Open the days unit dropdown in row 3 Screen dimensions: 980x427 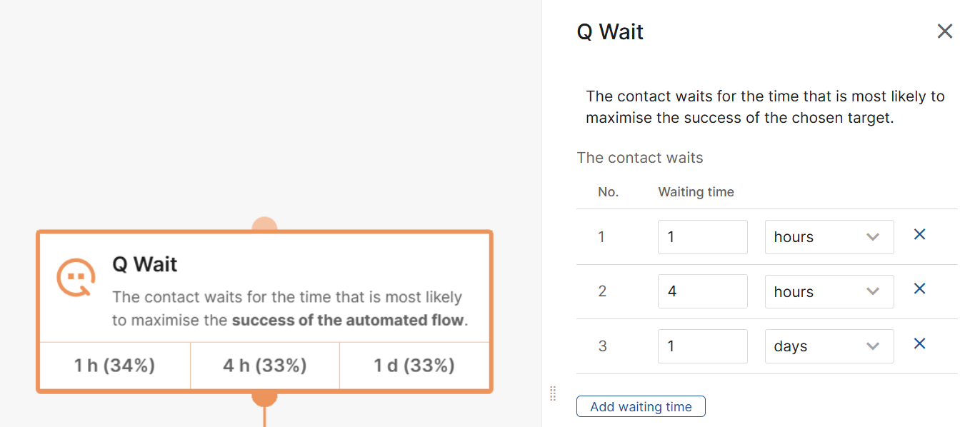(x=829, y=346)
